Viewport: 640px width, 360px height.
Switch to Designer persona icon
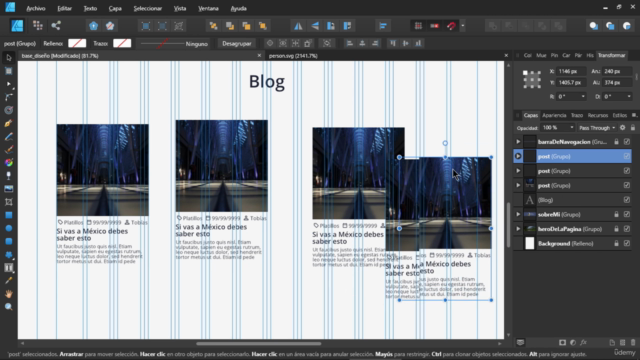[x=17, y=26]
